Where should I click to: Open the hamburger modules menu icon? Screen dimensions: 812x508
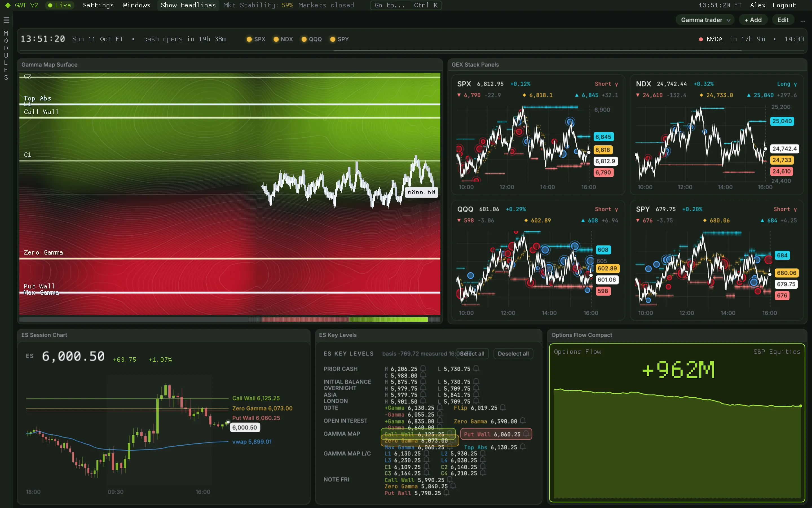(x=6, y=20)
